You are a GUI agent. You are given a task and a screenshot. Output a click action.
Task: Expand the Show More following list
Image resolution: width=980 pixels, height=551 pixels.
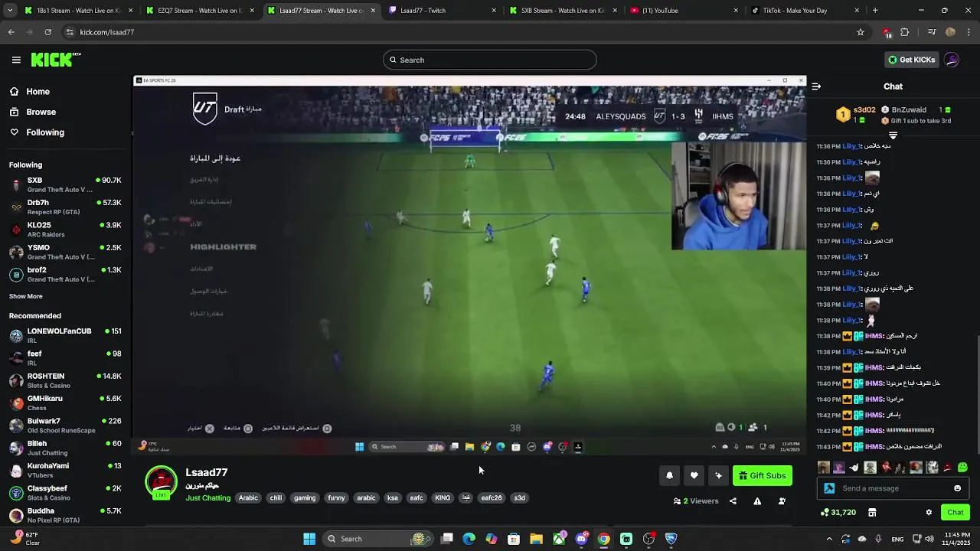[x=26, y=296]
